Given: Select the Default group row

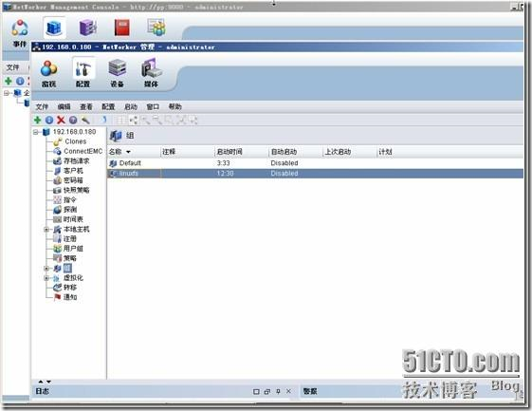Looking at the screenshot, I should pos(315,163).
